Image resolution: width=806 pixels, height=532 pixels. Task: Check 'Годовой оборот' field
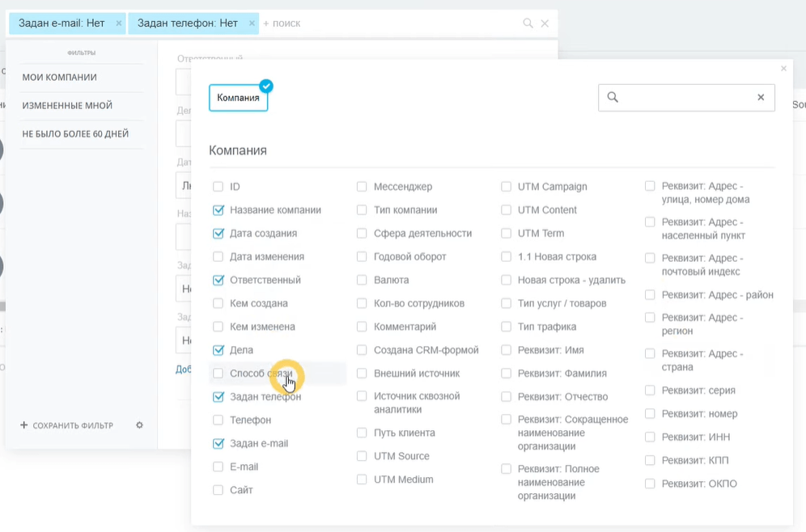click(362, 257)
